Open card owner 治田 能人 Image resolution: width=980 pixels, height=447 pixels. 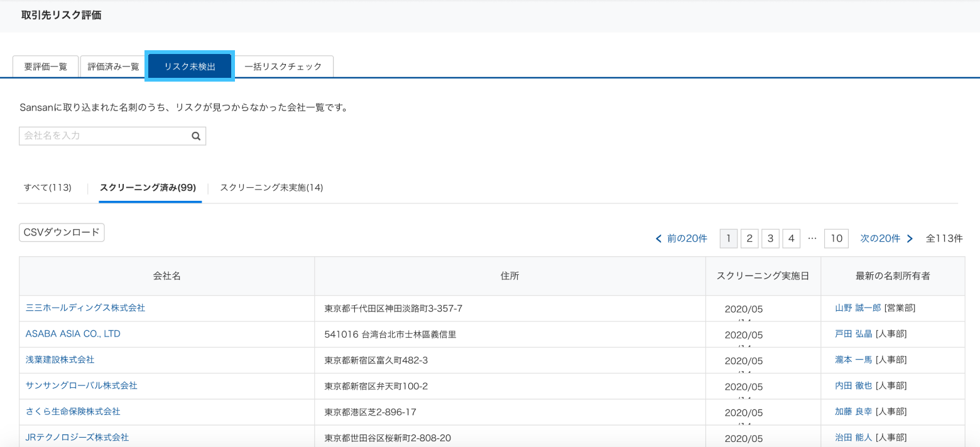click(x=854, y=437)
